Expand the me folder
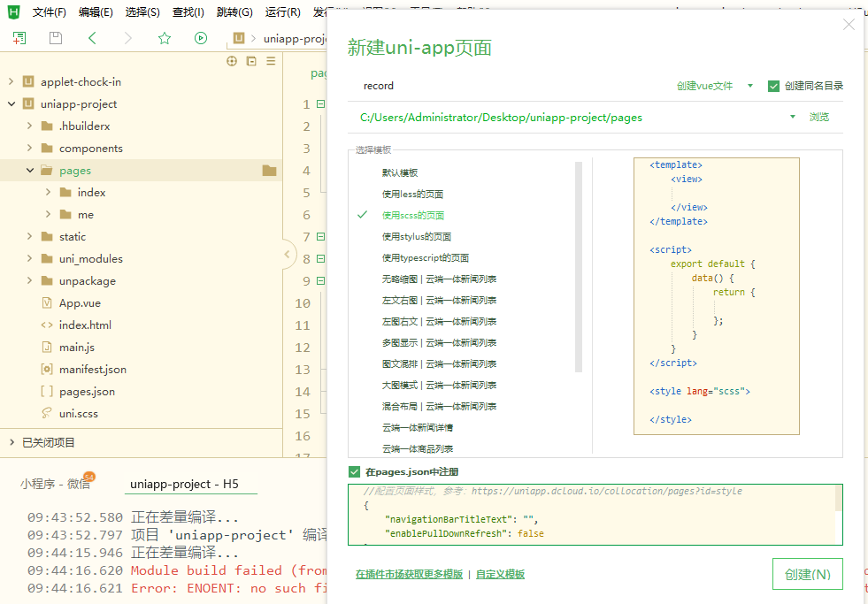The image size is (868, 604). tap(48, 215)
